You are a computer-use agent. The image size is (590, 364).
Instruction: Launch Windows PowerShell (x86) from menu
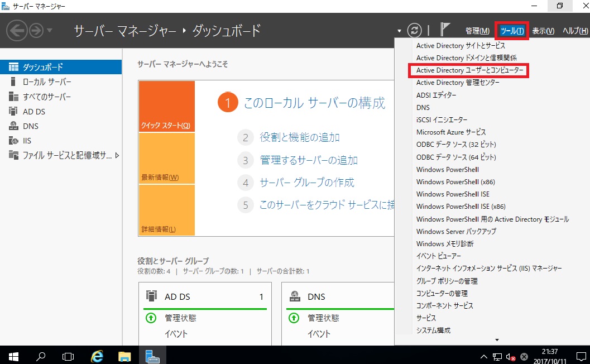pyautogui.click(x=455, y=182)
